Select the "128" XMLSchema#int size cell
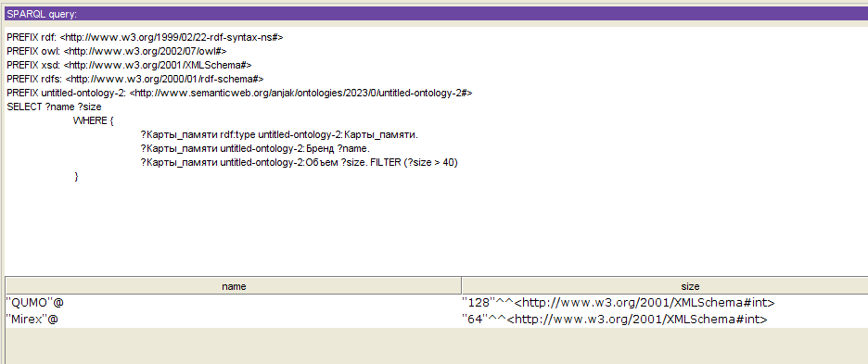This screenshot has width=868, height=364. tap(665, 303)
